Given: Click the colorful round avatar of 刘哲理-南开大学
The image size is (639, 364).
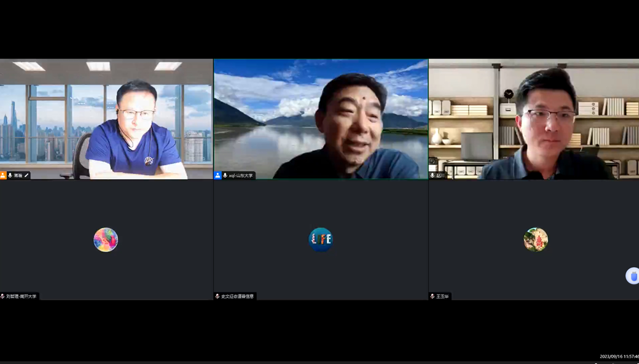Looking at the screenshot, I should (106, 240).
